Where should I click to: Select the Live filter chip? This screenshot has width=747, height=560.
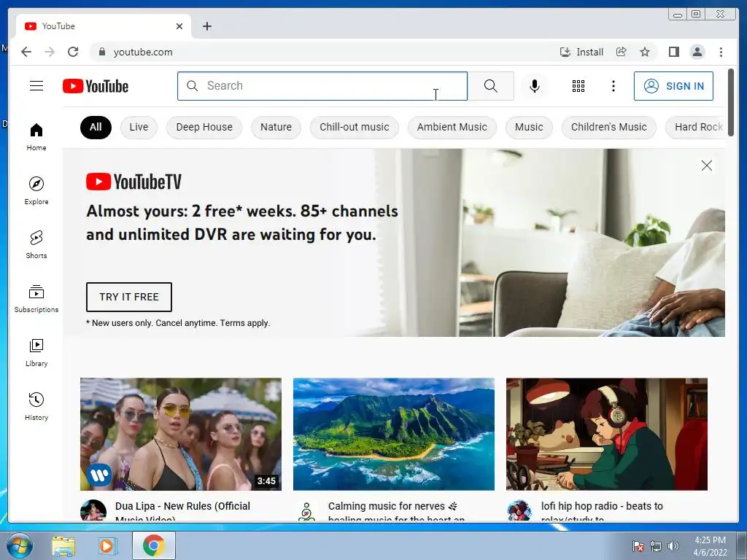pyautogui.click(x=139, y=127)
